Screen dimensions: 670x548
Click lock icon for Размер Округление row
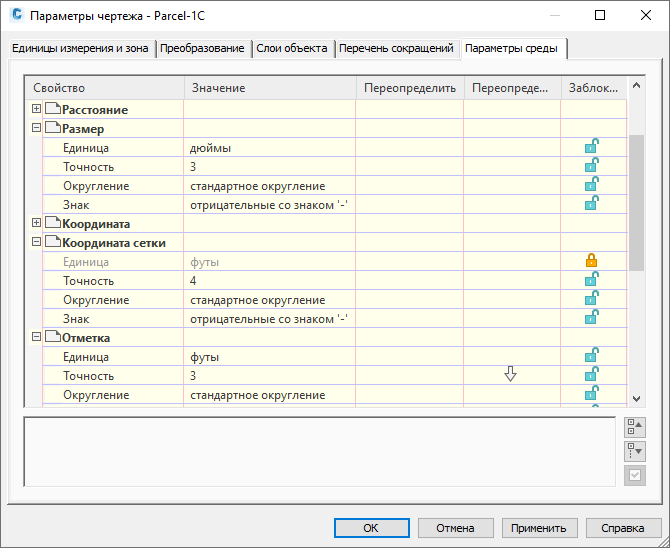591,185
